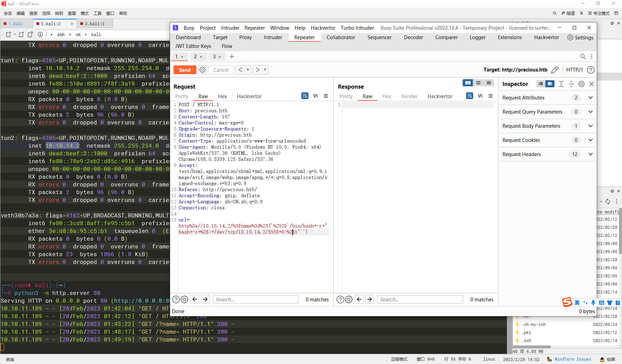Close WindTerm 2.kali:2 session tab
The image size is (622, 364).
point(72,24)
